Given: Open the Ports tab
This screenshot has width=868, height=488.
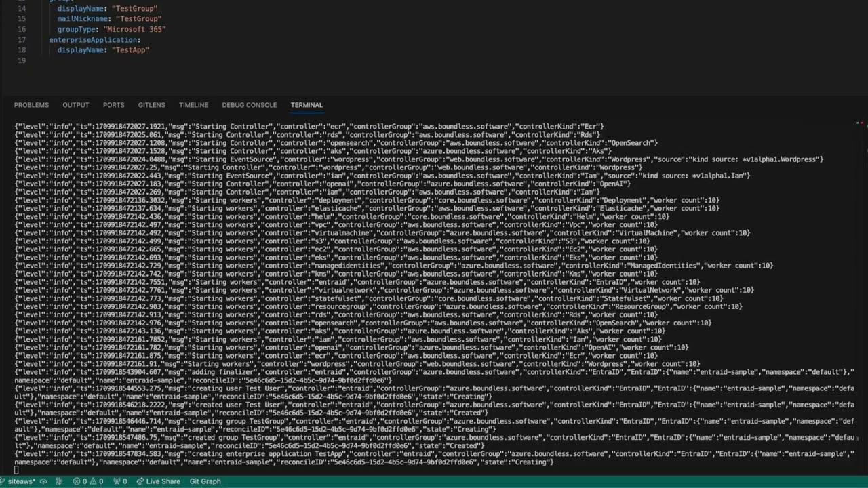Looking at the screenshot, I should 113,105.
